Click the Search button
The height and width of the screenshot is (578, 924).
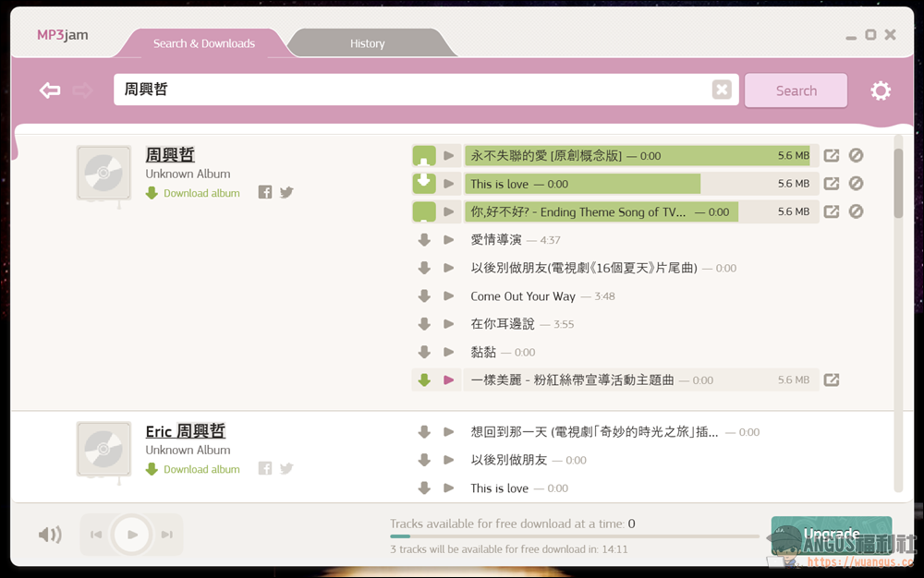(x=796, y=90)
